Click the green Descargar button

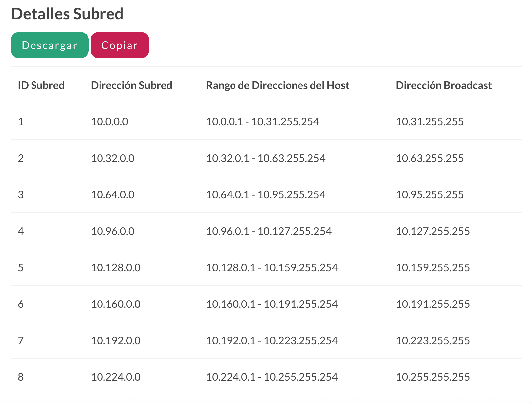[x=49, y=45]
